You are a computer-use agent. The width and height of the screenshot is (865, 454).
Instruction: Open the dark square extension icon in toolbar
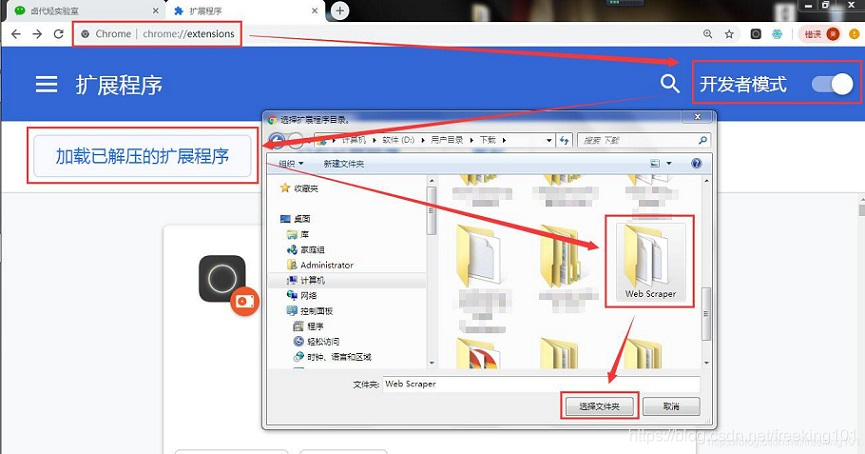pos(756,34)
